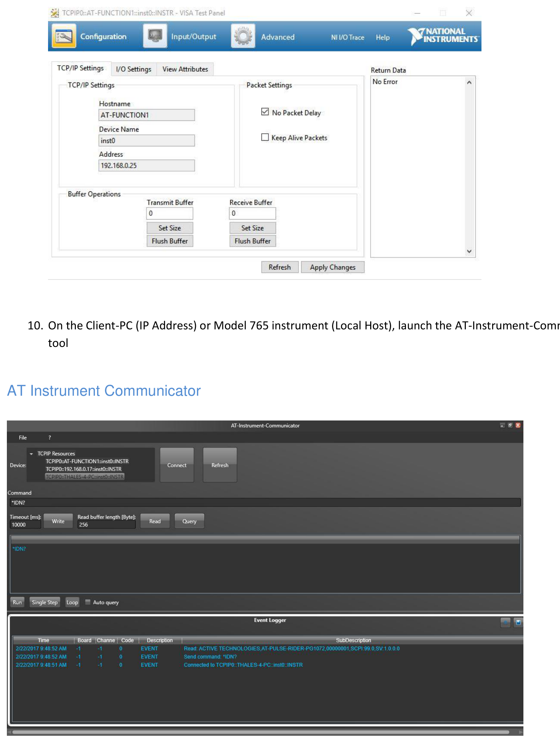Click the Timeout field showing 10000
Screen dimensions: 560x743
pyautogui.click(x=25, y=525)
